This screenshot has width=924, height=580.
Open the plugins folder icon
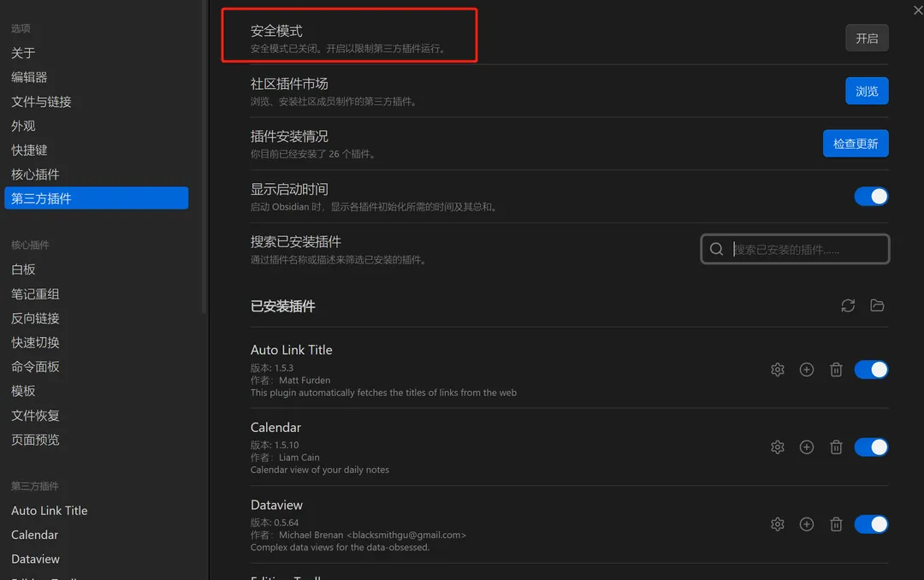click(877, 305)
